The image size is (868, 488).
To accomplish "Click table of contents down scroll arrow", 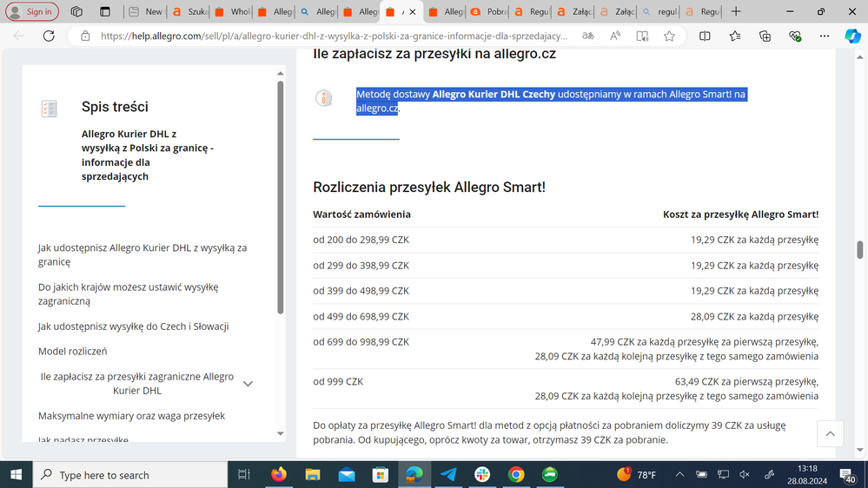I will pos(280,434).
